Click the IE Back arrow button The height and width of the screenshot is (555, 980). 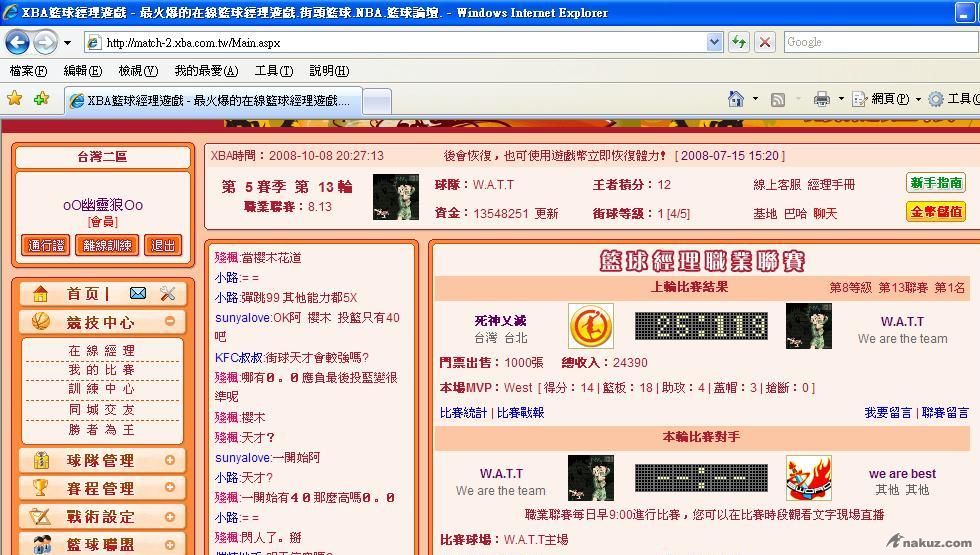coord(17,42)
